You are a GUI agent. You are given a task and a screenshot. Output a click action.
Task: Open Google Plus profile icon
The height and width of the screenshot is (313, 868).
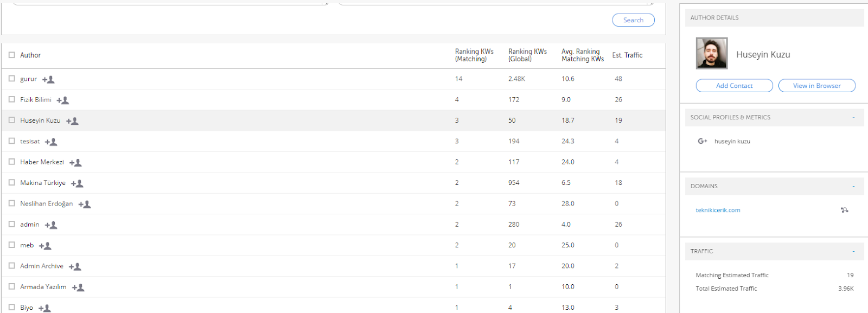(x=703, y=141)
